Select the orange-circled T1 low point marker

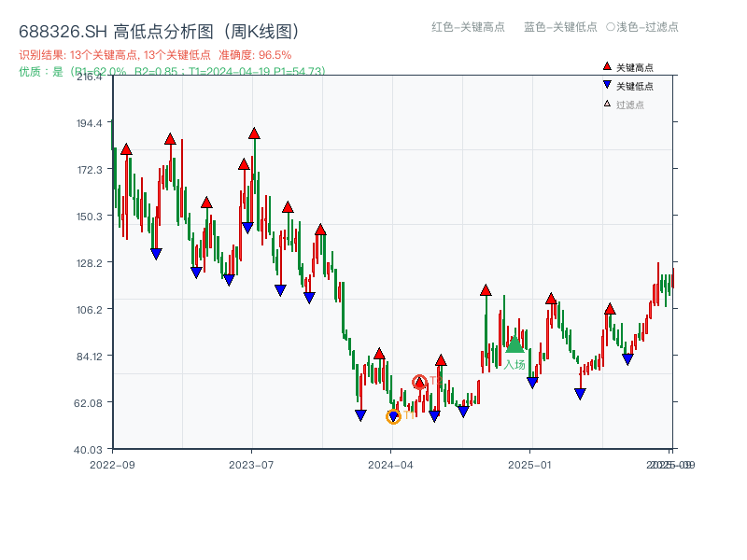point(393,416)
